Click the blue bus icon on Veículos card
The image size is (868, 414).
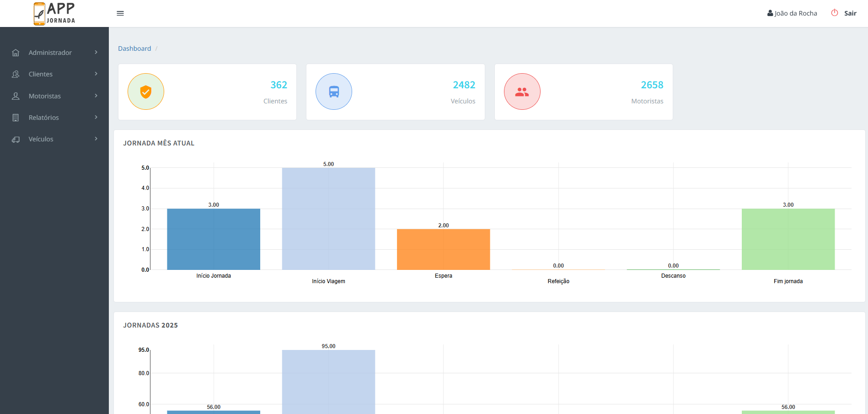334,91
